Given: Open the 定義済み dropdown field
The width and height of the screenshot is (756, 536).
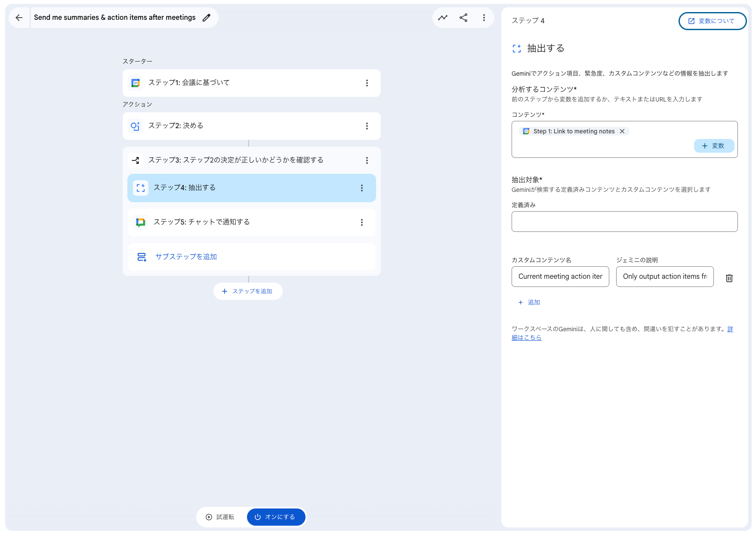Looking at the screenshot, I should point(624,221).
